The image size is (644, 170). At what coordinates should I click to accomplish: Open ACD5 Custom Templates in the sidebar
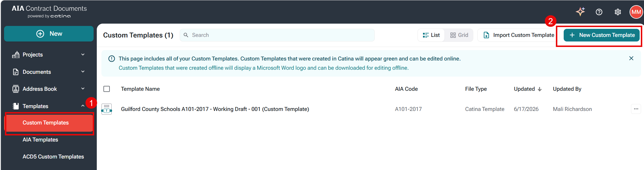(53, 156)
